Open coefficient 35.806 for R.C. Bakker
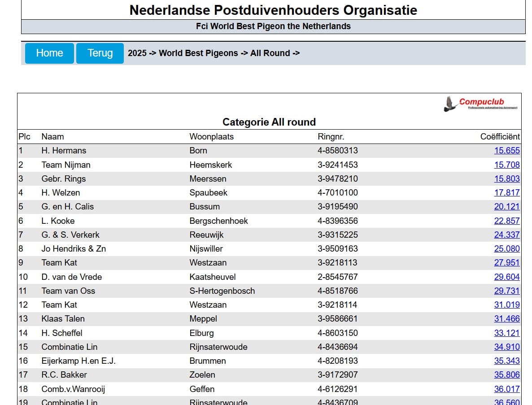The height and width of the screenshot is (405, 532). 507,375
